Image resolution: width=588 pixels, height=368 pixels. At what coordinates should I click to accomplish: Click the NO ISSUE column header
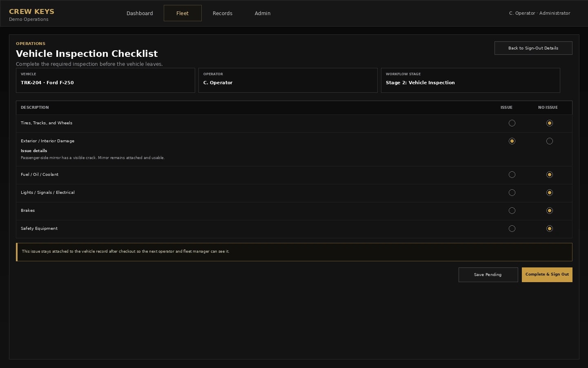pyautogui.click(x=548, y=108)
